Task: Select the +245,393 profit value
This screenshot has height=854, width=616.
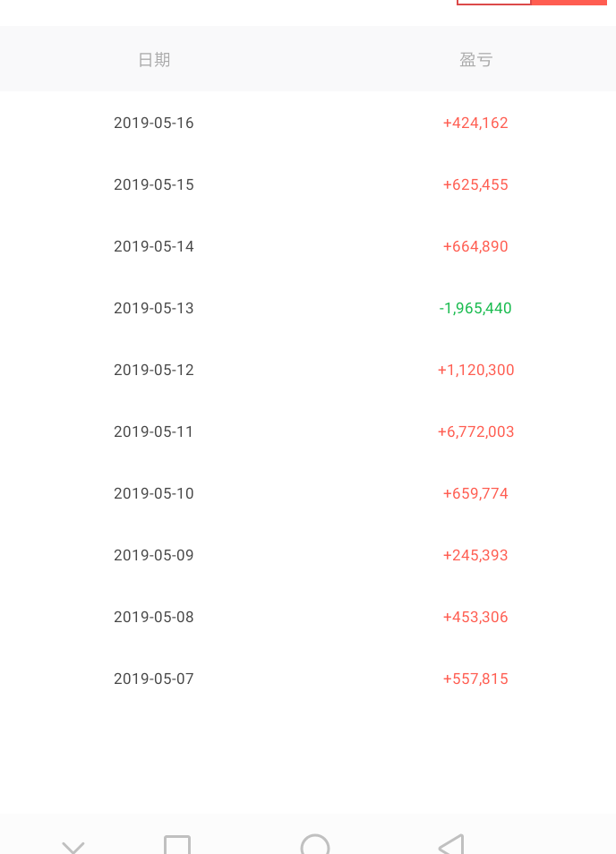Action: point(475,555)
